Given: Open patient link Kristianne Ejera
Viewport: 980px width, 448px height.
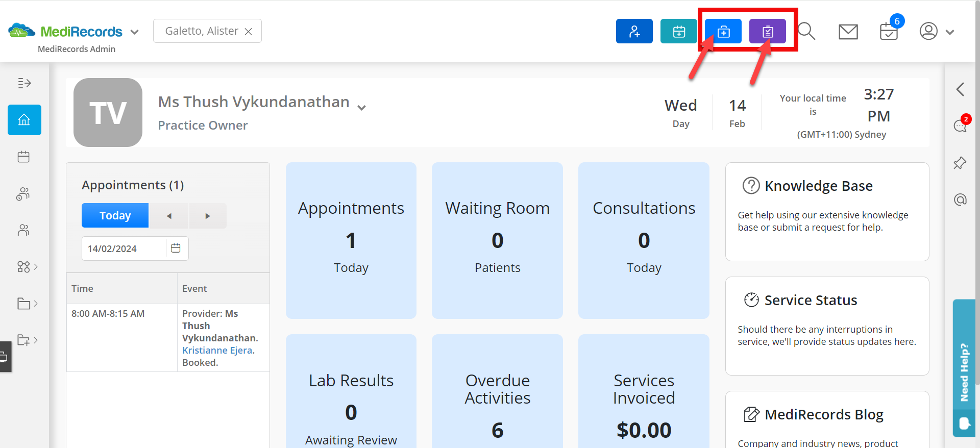Looking at the screenshot, I should pos(217,350).
